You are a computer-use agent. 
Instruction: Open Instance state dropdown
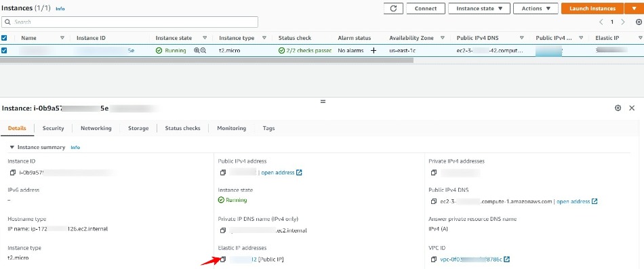479,9
